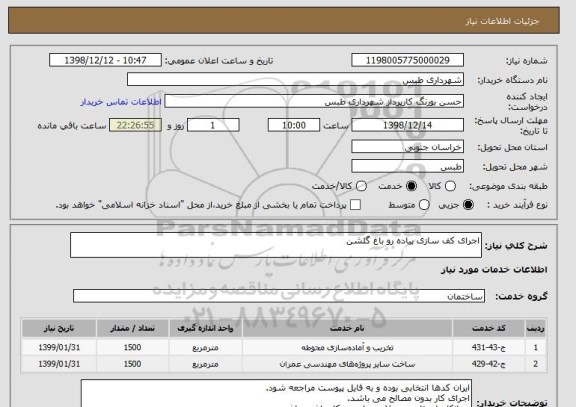Viewport: 576px width, 407px height.
Task: Click the general description text box
Action: pyautogui.click(x=276, y=245)
